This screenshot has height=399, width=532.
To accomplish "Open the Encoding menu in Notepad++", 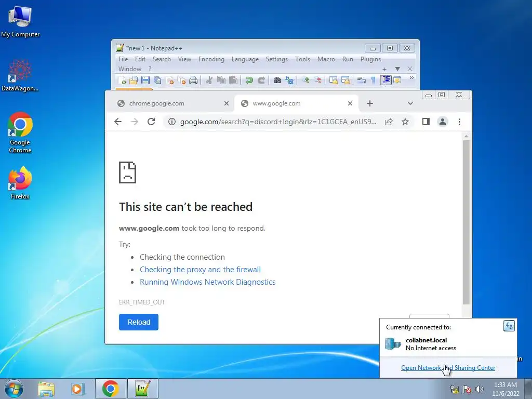I will click(211, 59).
